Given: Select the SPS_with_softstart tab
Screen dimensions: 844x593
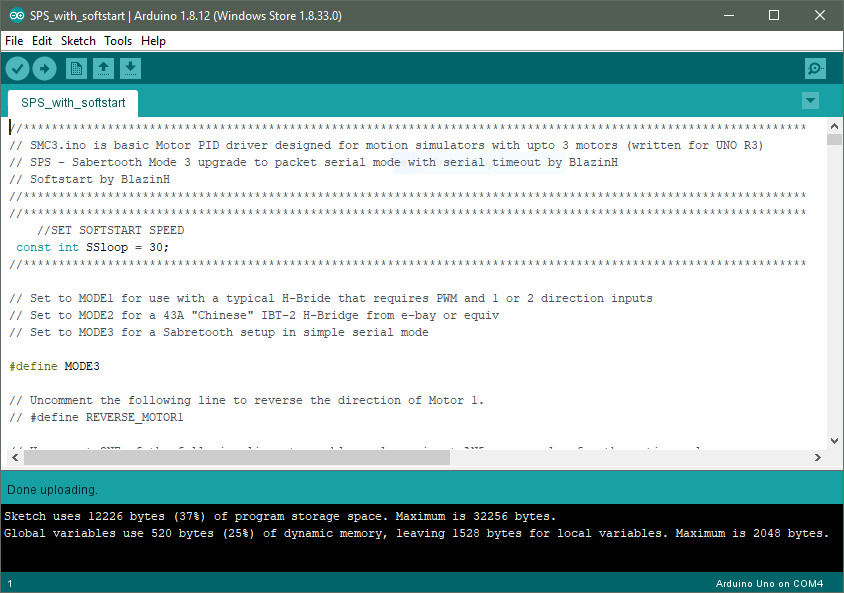Looking at the screenshot, I should [73, 103].
